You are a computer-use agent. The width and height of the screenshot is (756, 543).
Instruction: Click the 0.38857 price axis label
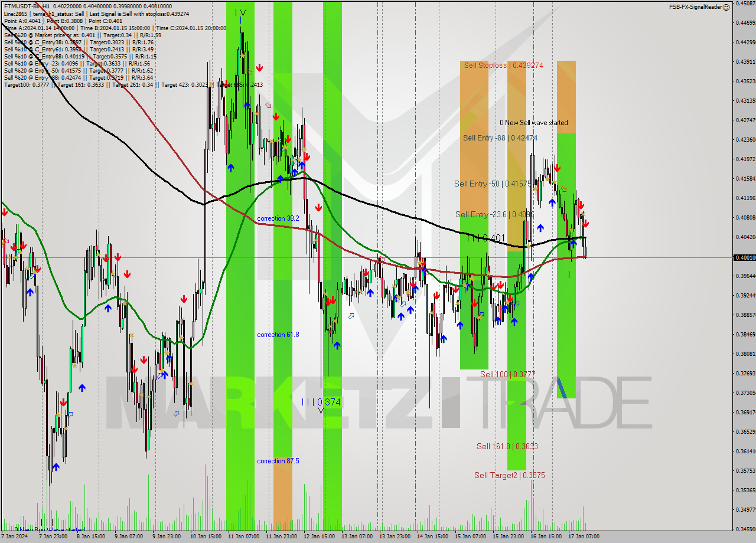click(745, 315)
